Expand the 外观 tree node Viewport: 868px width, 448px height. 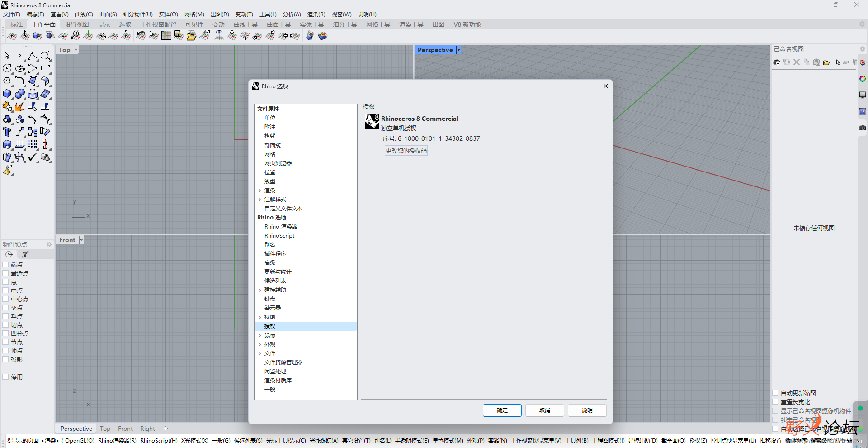[259, 344]
